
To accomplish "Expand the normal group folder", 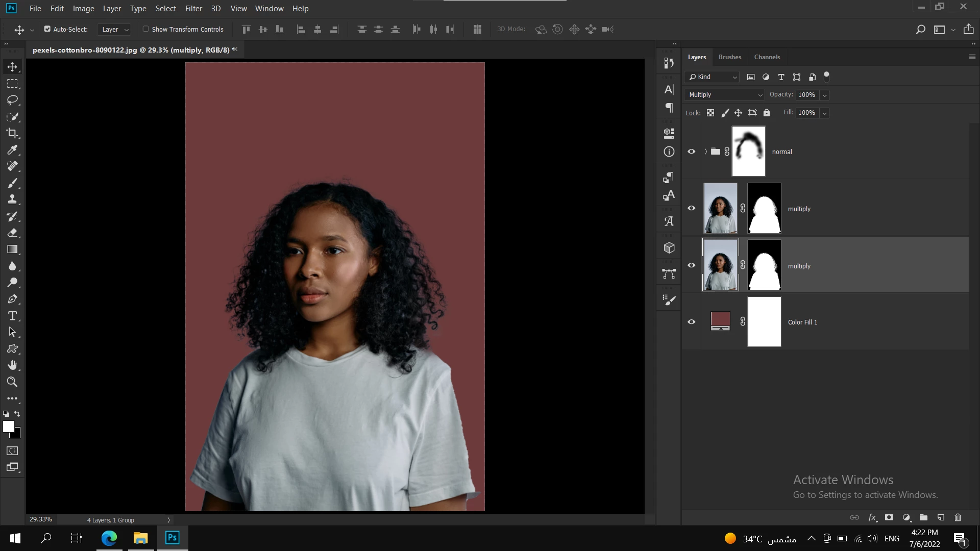I will tap(706, 152).
